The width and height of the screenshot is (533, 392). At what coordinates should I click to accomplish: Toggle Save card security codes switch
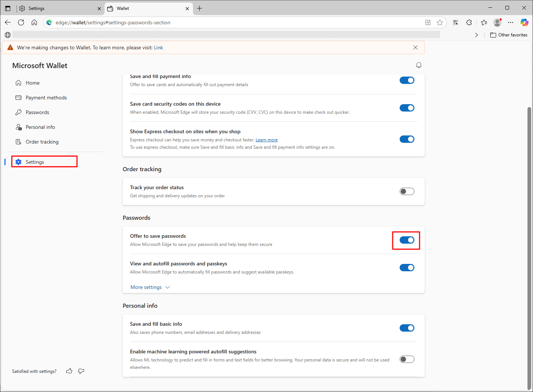(407, 108)
